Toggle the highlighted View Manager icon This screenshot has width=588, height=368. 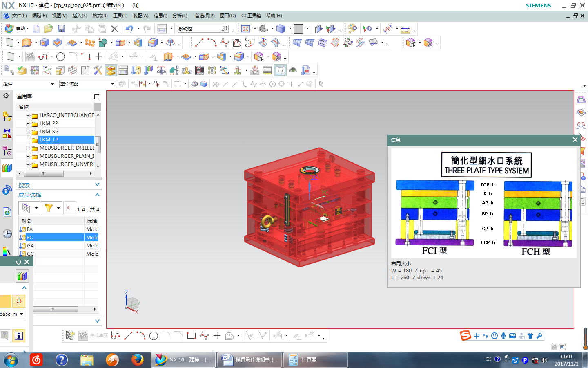[281, 70]
